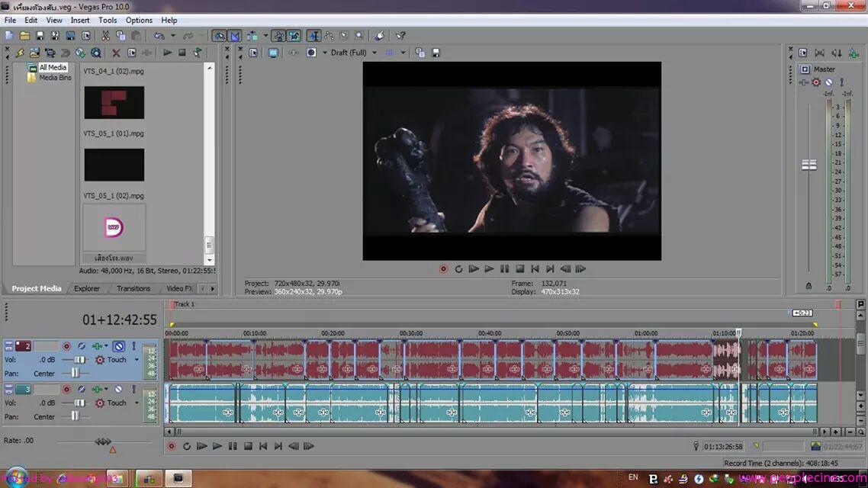Import media with the folder icon in Project Media
Image resolution: width=868 pixels, height=488 pixels.
(x=34, y=53)
